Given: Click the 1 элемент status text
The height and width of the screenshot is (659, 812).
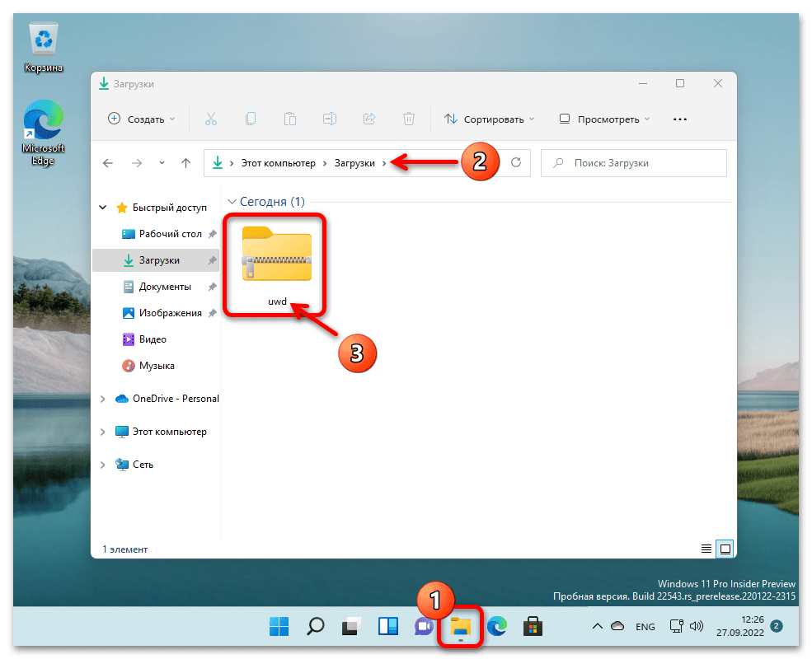Looking at the screenshot, I should click(x=124, y=549).
